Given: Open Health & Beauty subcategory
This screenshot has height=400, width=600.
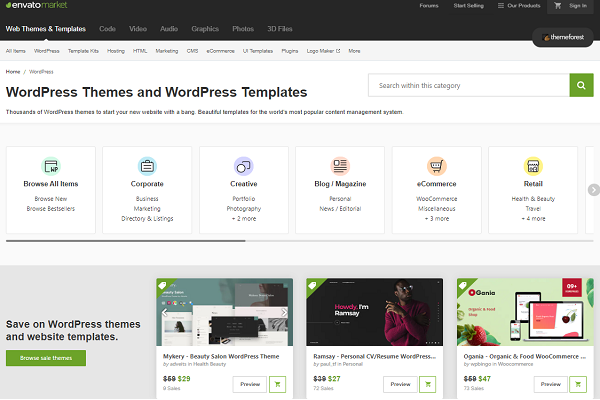Looking at the screenshot, I should click(x=533, y=199).
